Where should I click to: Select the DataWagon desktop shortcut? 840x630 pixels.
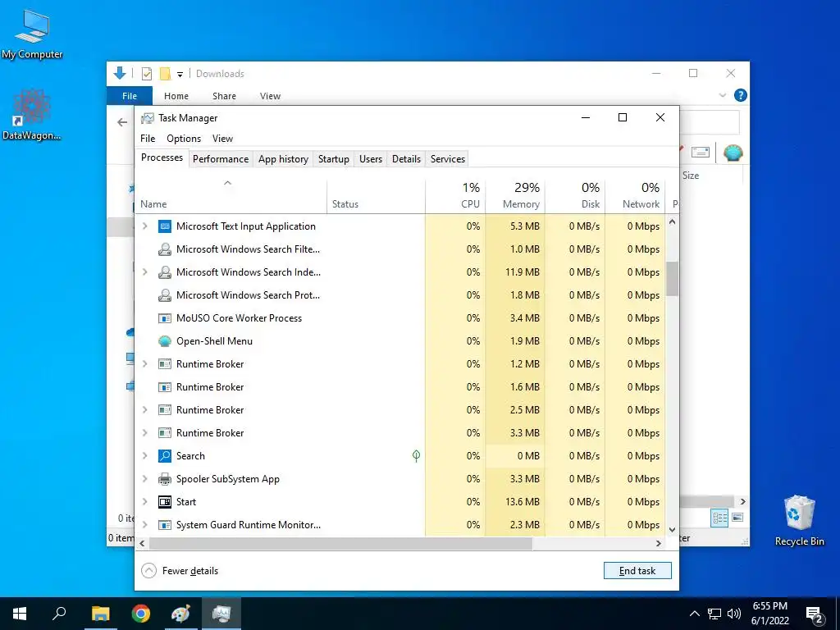(32, 115)
